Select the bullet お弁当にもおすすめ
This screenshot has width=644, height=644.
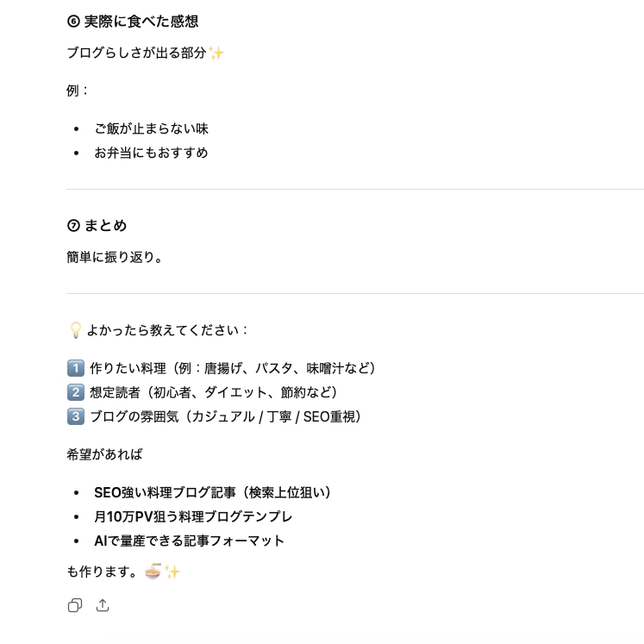[x=151, y=153]
